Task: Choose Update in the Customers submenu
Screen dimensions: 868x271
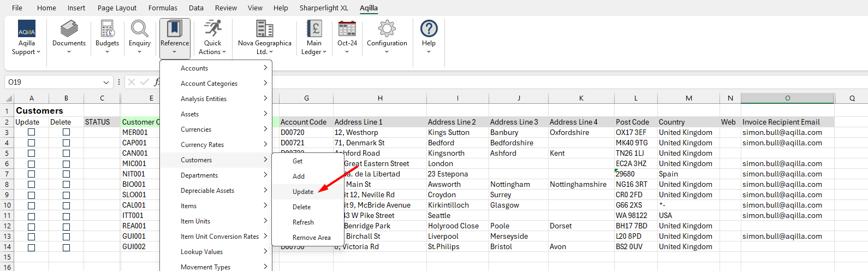Action: click(x=303, y=192)
